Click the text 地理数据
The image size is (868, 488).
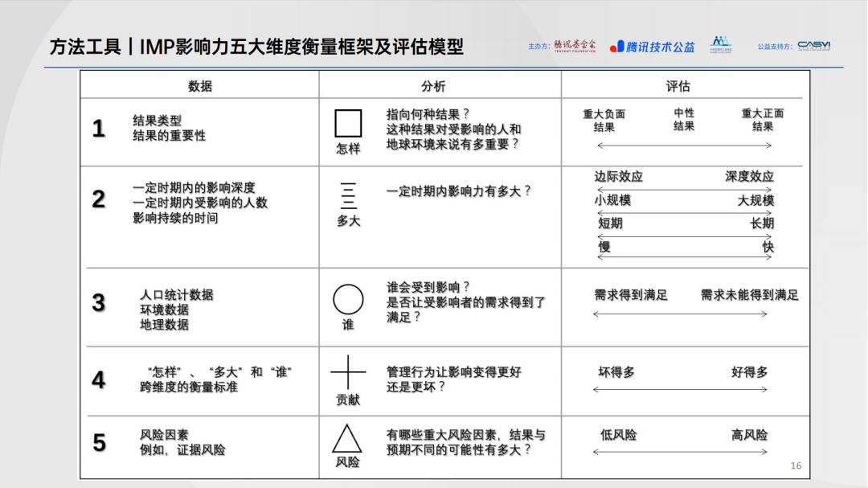[164, 325]
